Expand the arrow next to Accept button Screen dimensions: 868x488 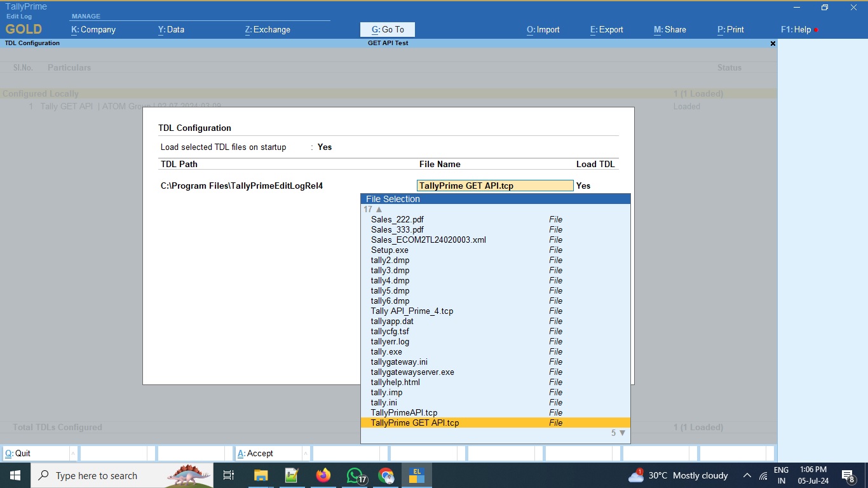coord(306,453)
